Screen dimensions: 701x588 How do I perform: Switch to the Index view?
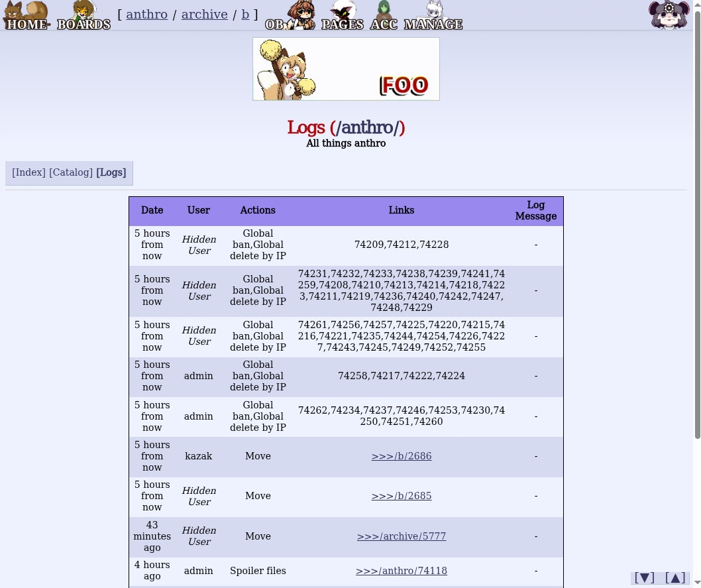(28, 172)
